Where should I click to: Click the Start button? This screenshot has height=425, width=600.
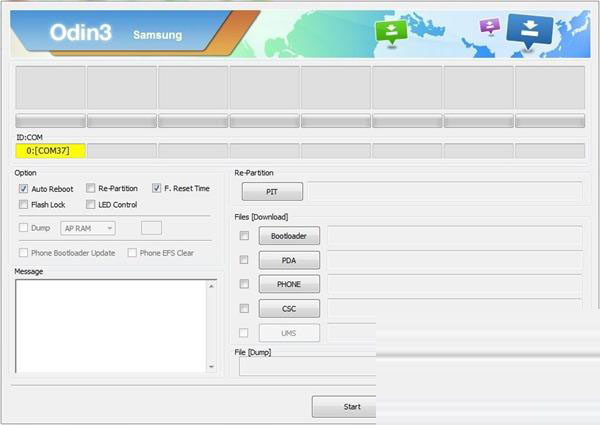tap(344, 407)
